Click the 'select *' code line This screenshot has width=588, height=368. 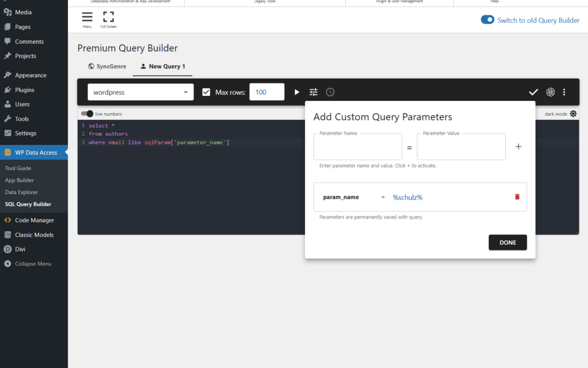pyautogui.click(x=102, y=126)
